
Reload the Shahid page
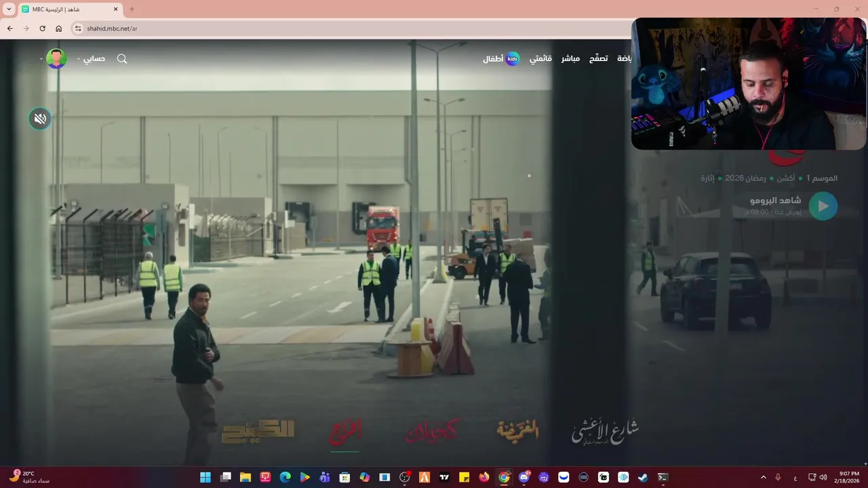click(42, 28)
